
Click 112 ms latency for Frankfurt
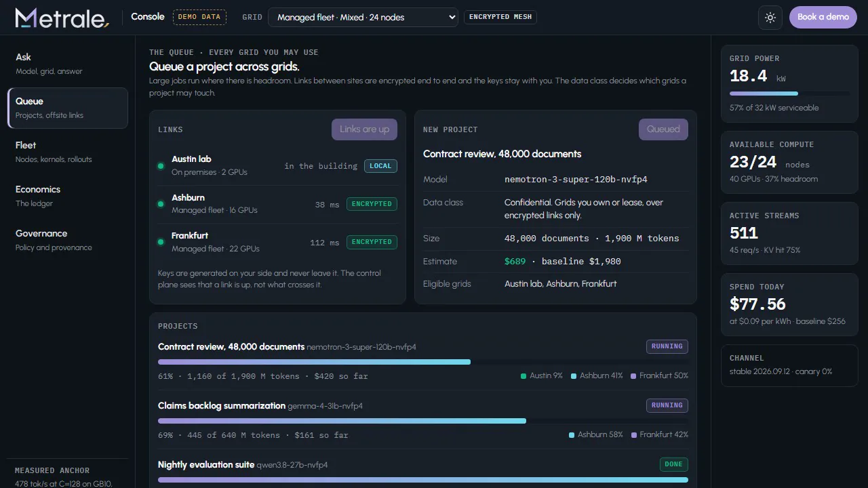tap(325, 243)
